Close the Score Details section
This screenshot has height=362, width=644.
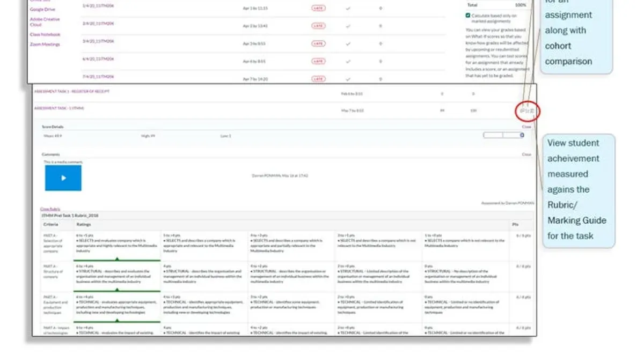(x=526, y=127)
